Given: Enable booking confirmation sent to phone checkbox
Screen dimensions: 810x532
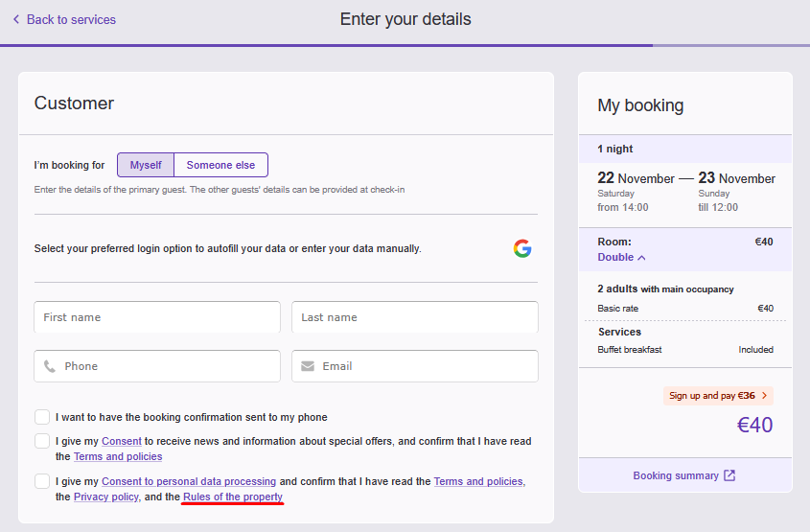Looking at the screenshot, I should 42,417.
